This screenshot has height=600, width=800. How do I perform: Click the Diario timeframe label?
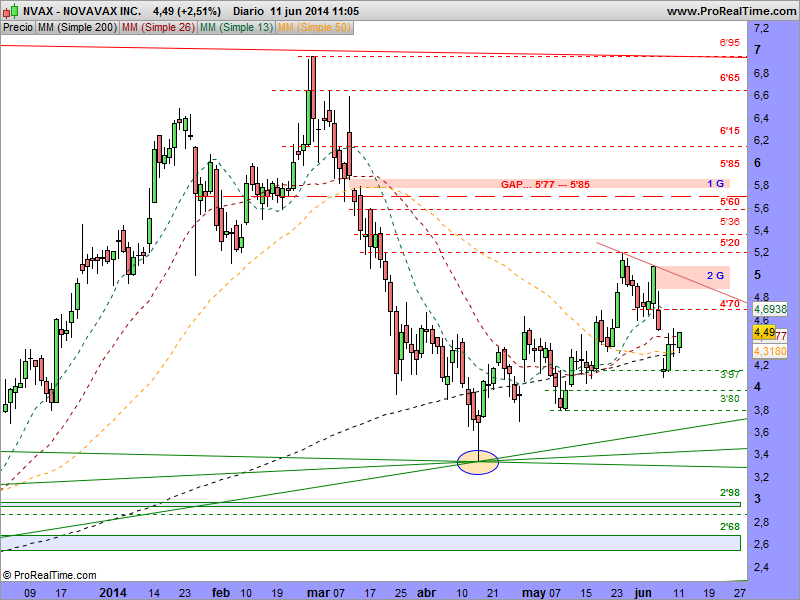(x=248, y=11)
